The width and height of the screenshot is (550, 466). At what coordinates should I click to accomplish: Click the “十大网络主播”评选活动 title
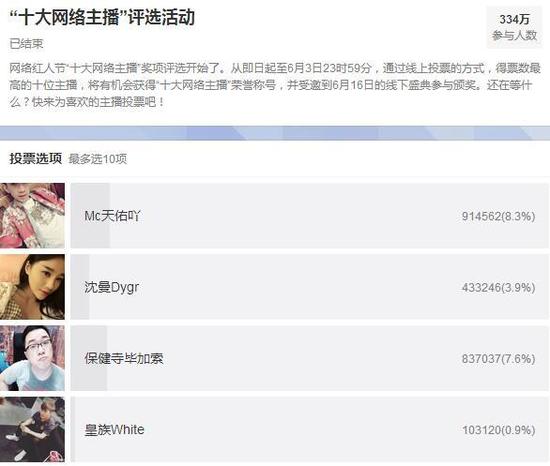pyautogui.click(x=102, y=17)
